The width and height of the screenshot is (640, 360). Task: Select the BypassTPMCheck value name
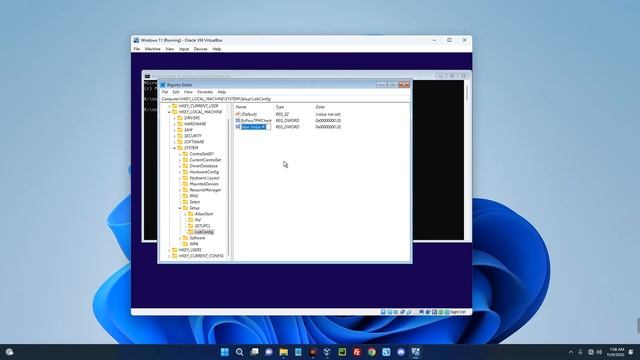pos(256,121)
